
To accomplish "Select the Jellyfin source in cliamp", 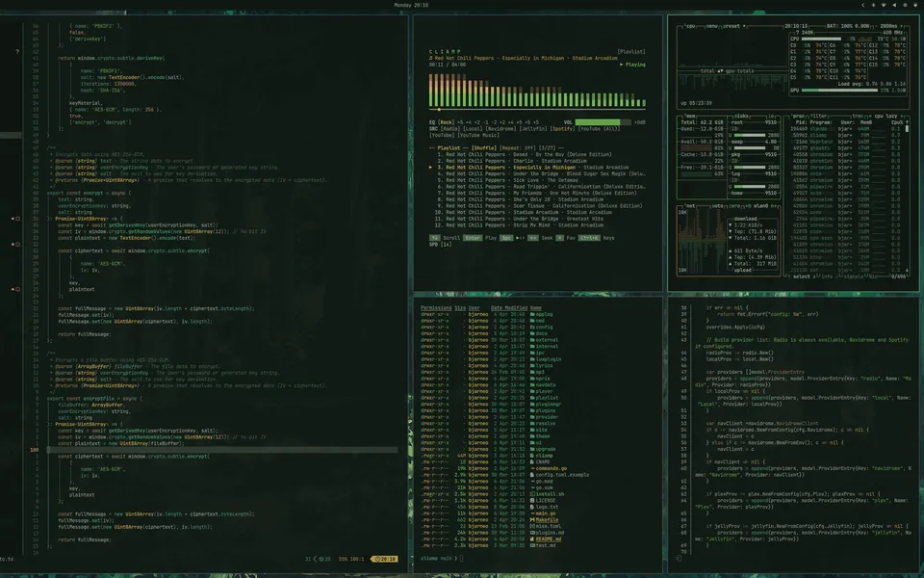I will coord(532,128).
